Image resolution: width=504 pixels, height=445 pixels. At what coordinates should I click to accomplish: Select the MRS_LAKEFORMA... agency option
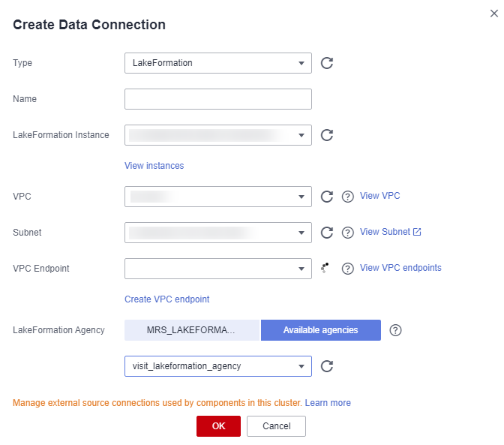pyautogui.click(x=192, y=330)
